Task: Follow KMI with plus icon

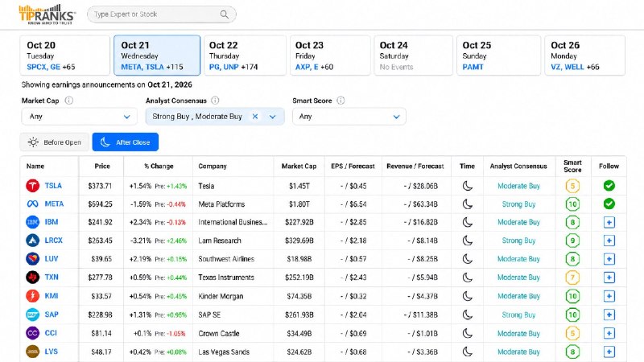Action: [609, 296]
